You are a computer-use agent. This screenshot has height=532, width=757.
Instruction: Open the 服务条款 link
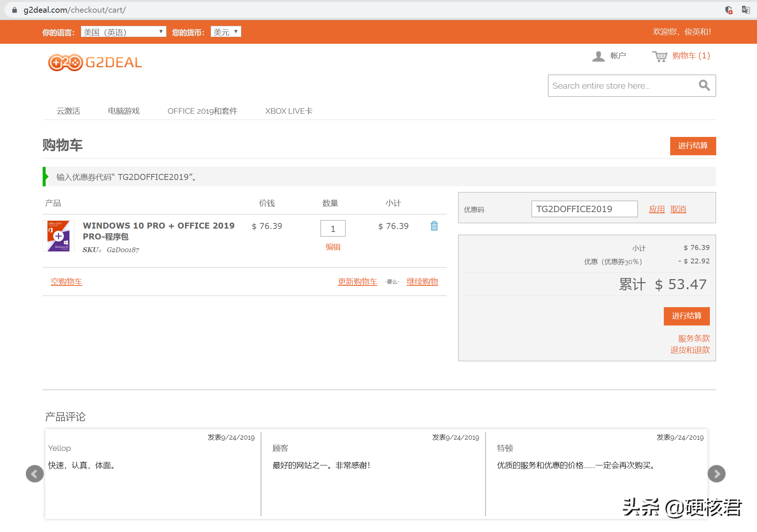pos(694,338)
